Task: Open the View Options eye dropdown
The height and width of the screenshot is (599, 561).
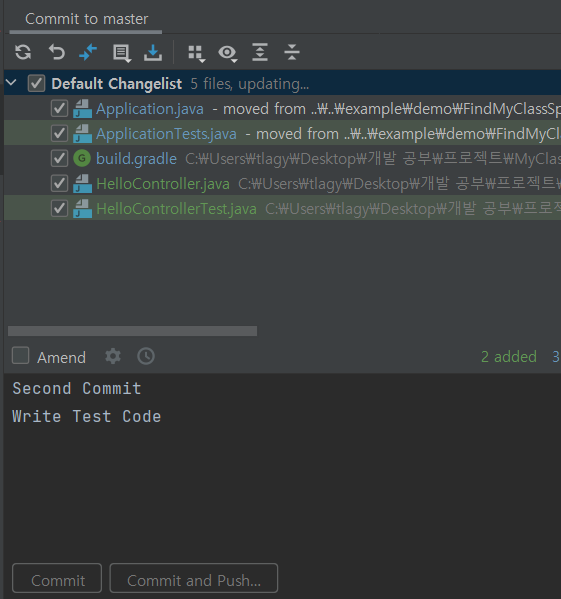Action: [x=228, y=53]
